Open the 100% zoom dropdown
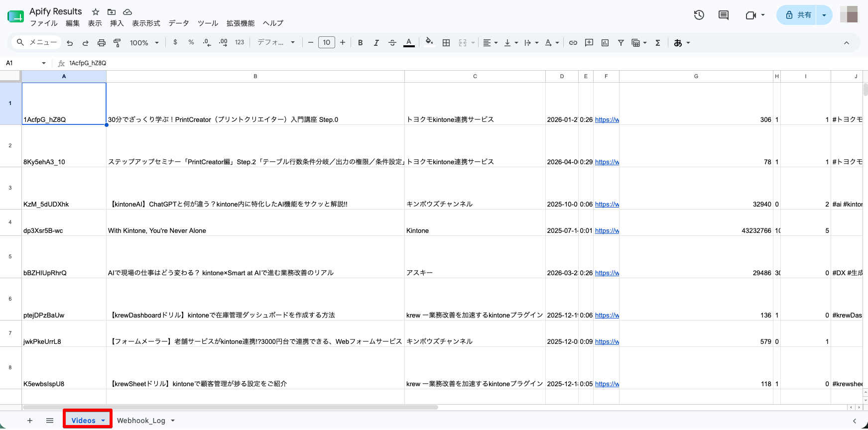 144,43
